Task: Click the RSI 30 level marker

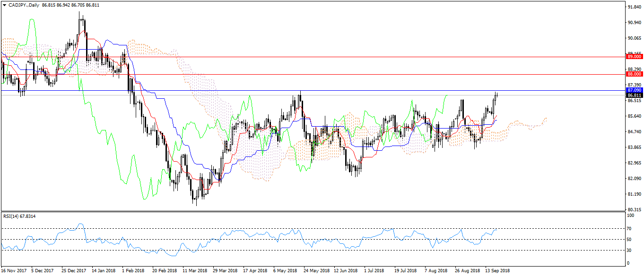Action: coord(628,250)
